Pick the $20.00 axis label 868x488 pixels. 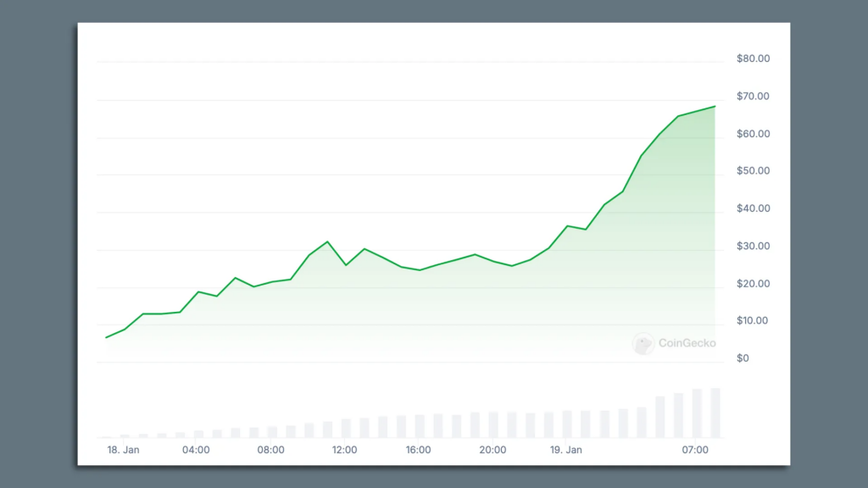[753, 284]
